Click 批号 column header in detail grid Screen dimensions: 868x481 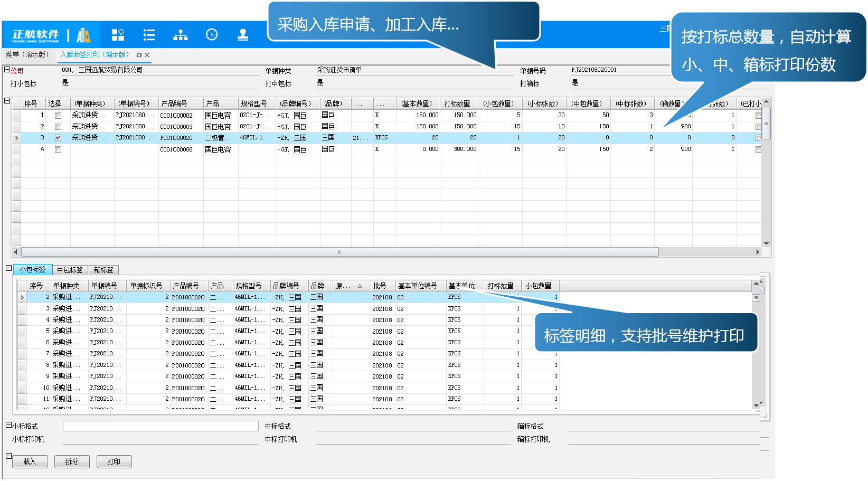pyautogui.click(x=383, y=286)
